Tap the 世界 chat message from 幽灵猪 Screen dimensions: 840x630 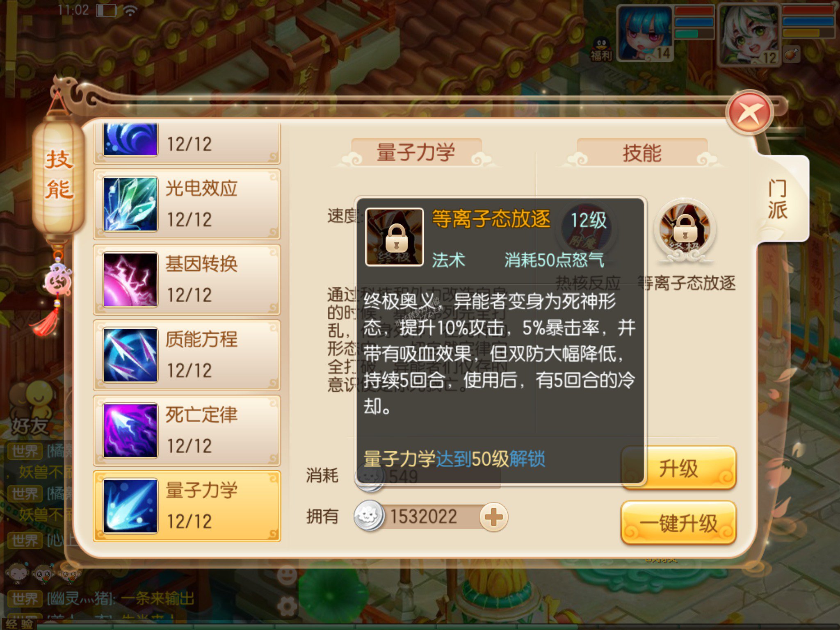(101, 599)
